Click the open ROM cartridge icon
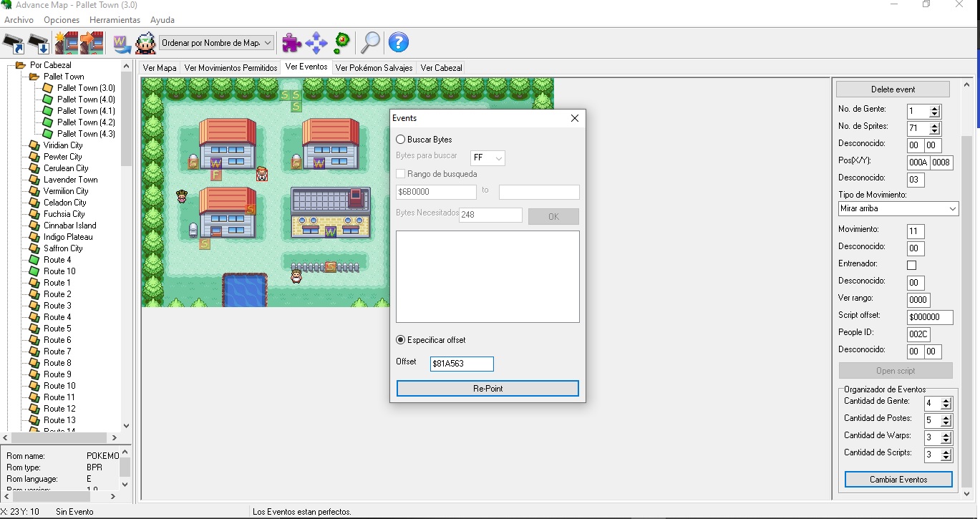The image size is (980, 519). coord(14,43)
